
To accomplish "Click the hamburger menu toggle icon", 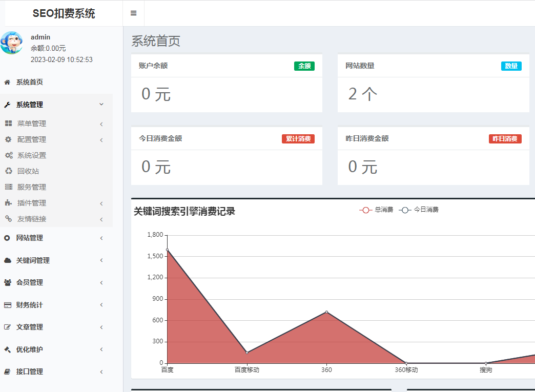I will pos(133,13).
